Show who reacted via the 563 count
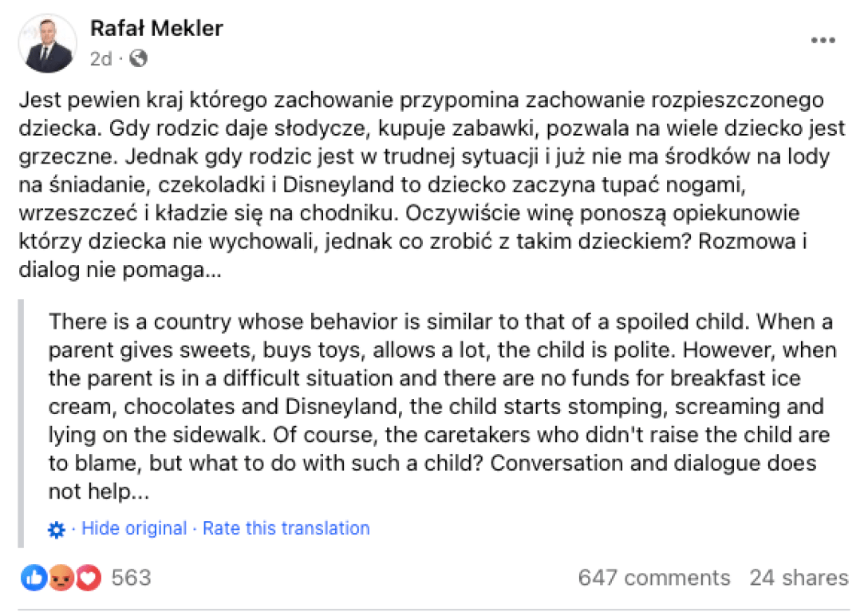The height and width of the screenshot is (612, 868). 131,578
